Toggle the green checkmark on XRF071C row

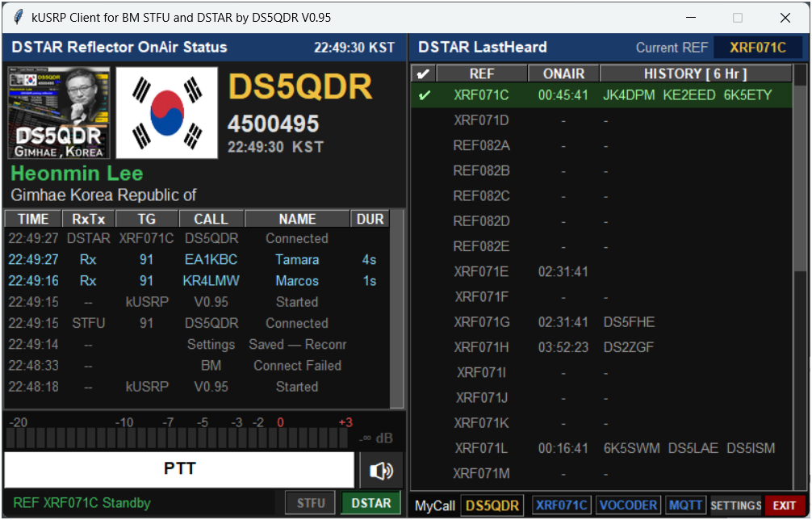pyautogui.click(x=424, y=95)
